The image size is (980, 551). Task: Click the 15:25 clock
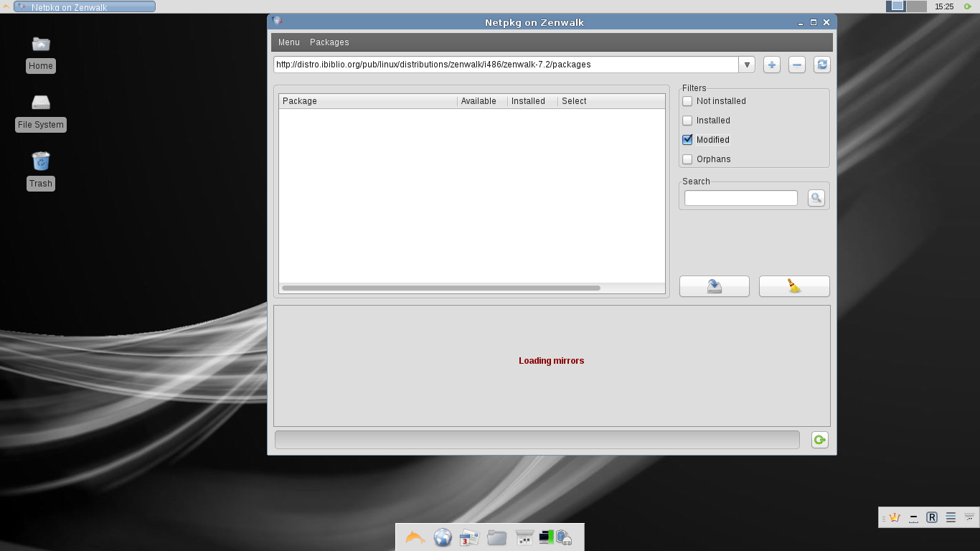(x=944, y=6)
